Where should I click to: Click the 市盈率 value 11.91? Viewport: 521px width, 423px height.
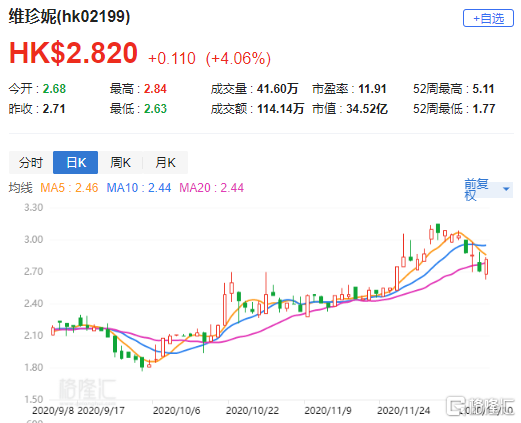click(372, 89)
